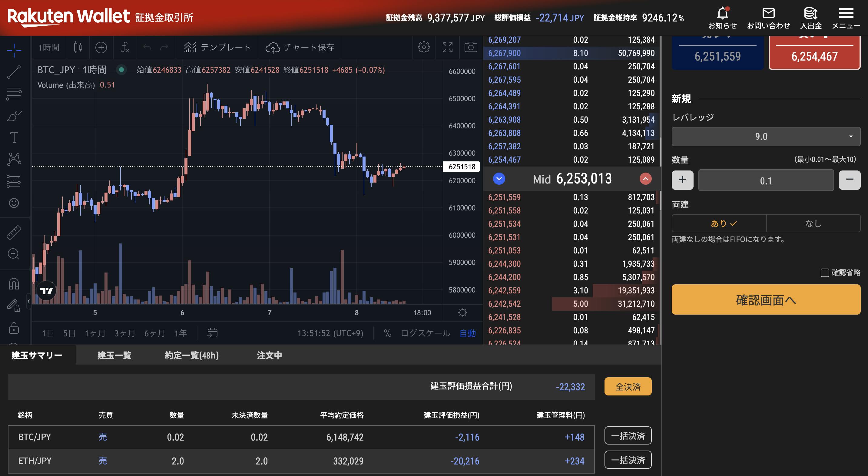Screen dimensions: 868x476
Task: Open the indicators (fx) panel
Action: pos(125,48)
